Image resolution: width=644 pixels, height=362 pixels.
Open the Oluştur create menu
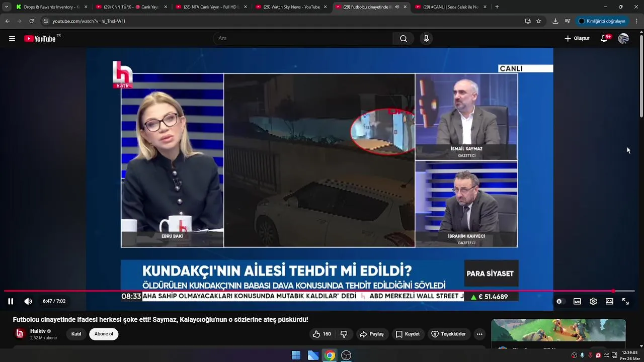577,38
